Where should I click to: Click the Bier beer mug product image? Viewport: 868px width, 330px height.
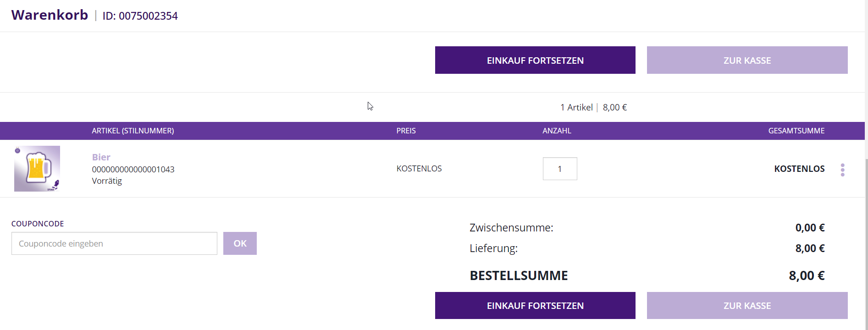(x=37, y=168)
